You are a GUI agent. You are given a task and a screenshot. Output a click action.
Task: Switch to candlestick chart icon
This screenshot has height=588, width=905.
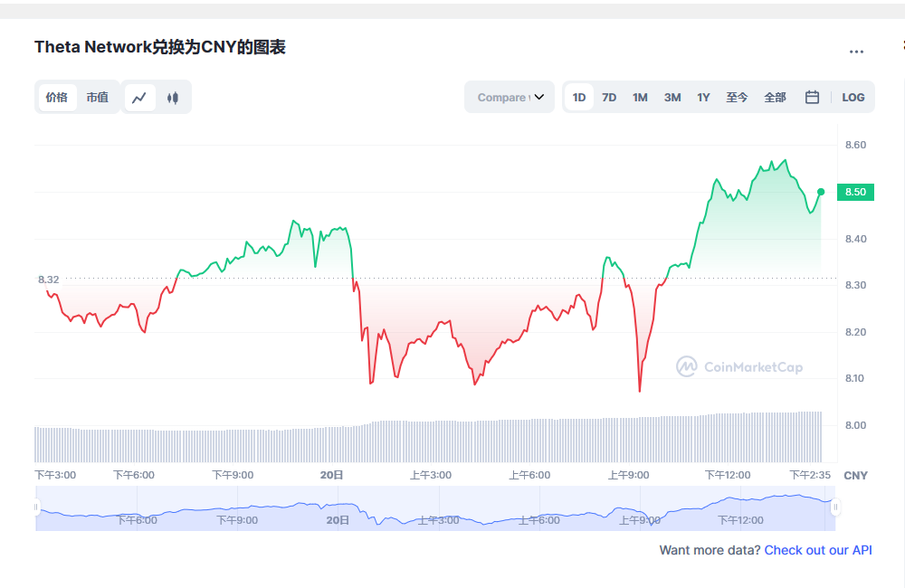(173, 98)
